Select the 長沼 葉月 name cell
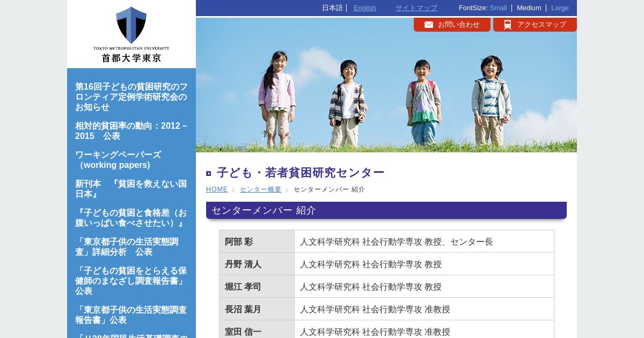 (257, 309)
